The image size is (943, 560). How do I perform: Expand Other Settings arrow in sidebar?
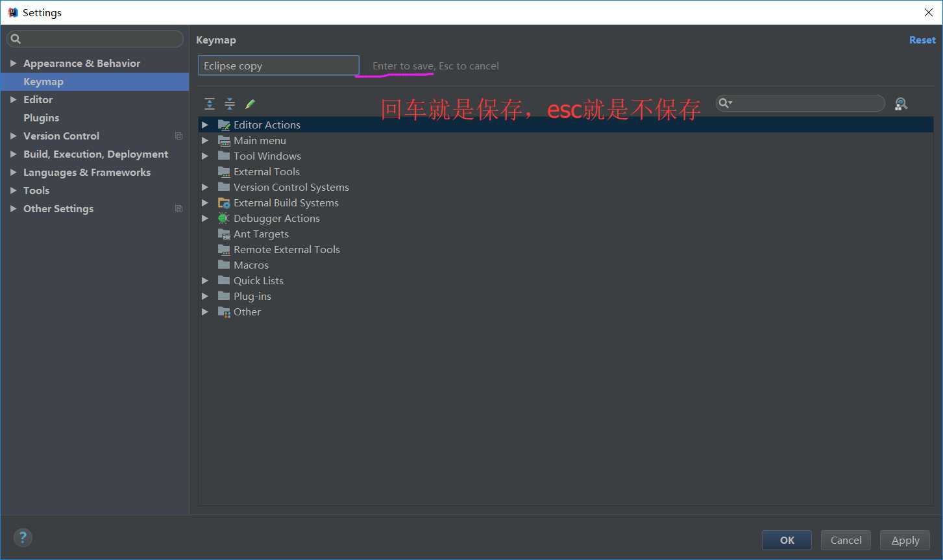pos(13,208)
